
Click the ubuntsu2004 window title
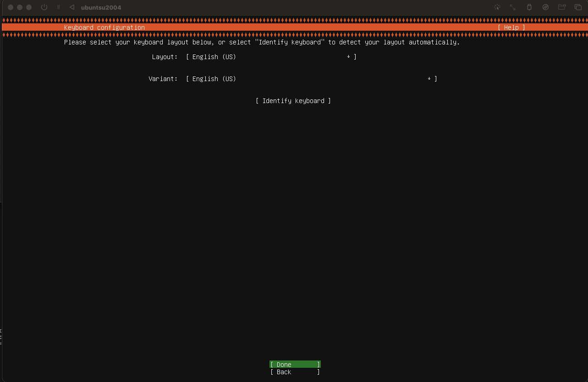(101, 7)
